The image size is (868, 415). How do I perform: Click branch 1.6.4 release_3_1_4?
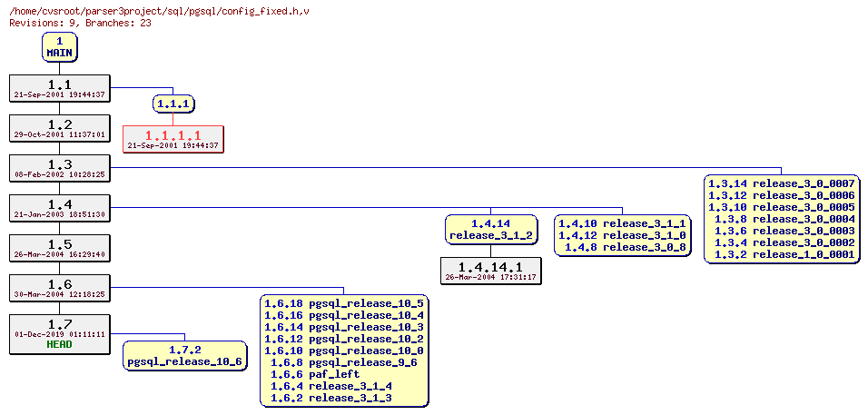pos(331,386)
